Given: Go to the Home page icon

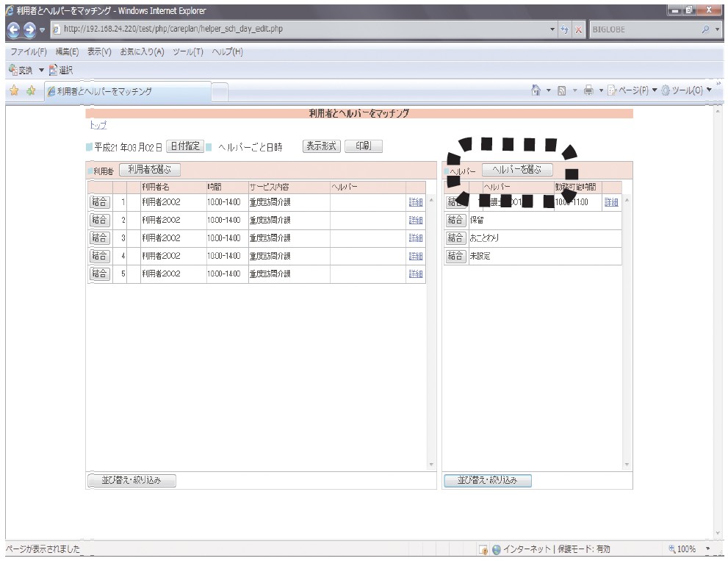Looking at the screenshot, I should (x=536, y=90).
